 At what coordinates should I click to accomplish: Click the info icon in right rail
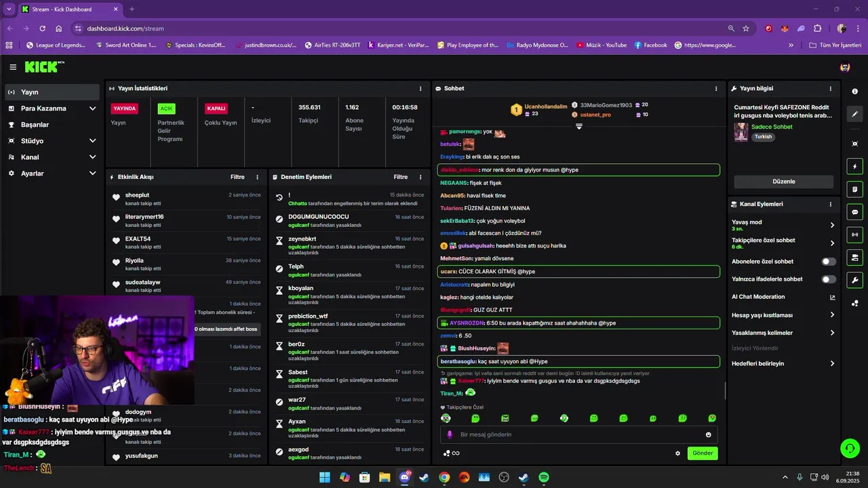[x=854, y=91]
